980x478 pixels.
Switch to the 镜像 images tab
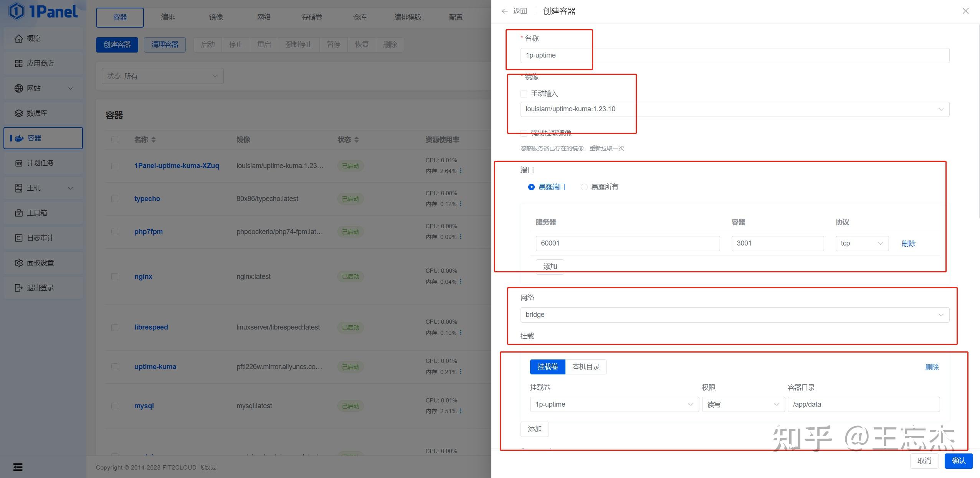pos(215,17)
